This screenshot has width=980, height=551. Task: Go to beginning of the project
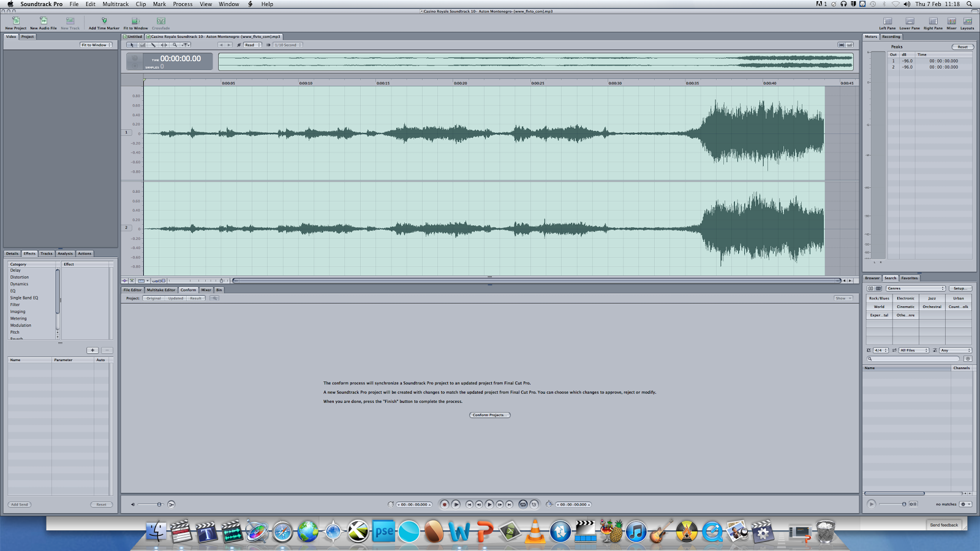[x=469, y=504]
